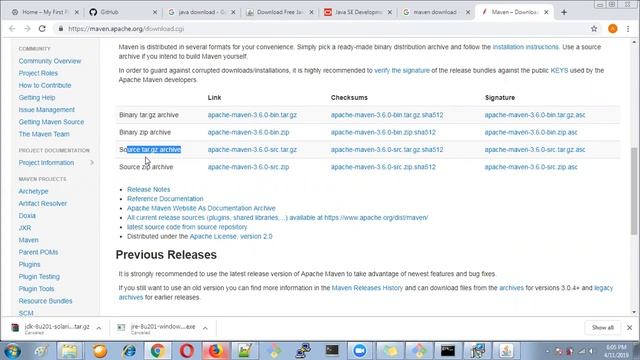Switch to the Java SE Development tab
The height and width of the screenshot is (360, 640).
[358, 12]
